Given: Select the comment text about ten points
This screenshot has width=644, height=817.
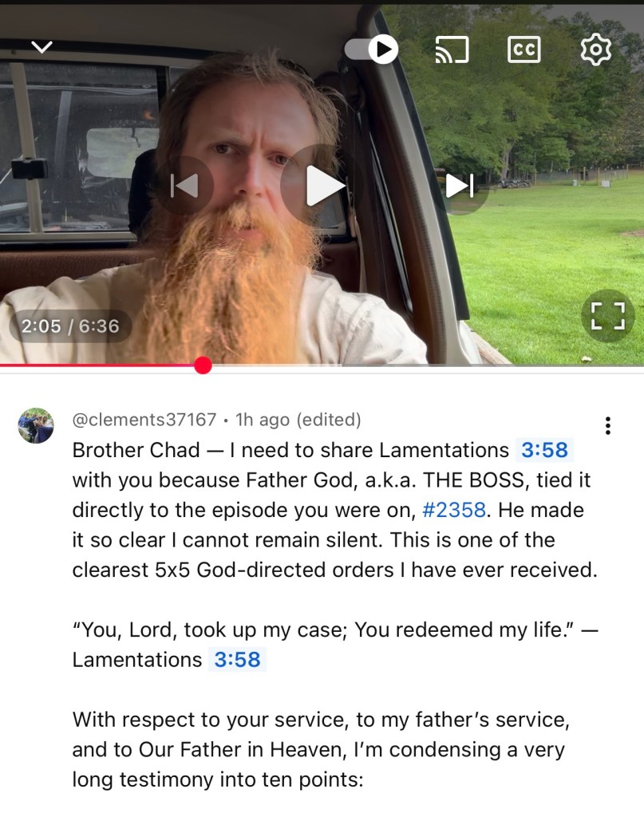Looking at the screenshot, I should click(321, 749).
